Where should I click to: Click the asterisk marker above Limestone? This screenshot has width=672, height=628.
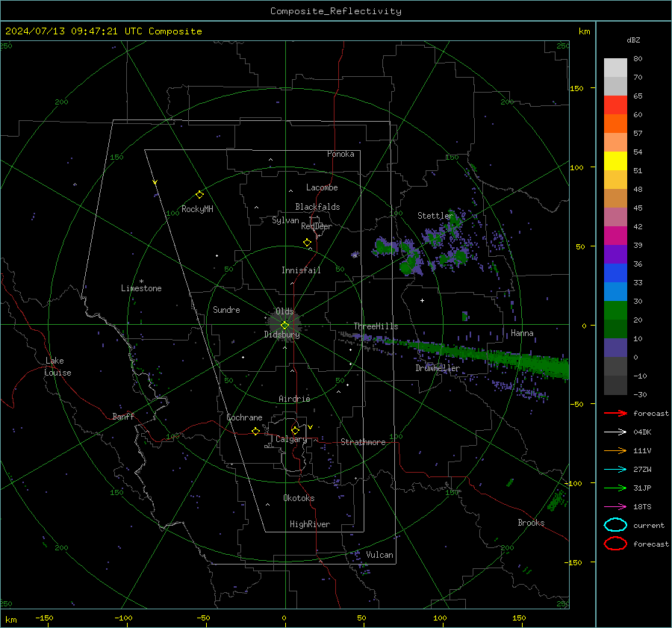point(141,282)
